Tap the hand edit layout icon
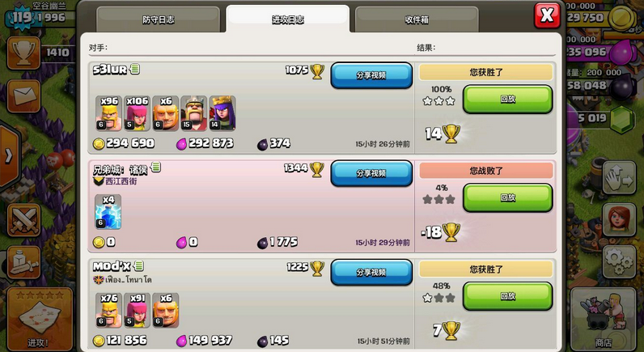The image size is (644, 352). [x=620, y=178]
